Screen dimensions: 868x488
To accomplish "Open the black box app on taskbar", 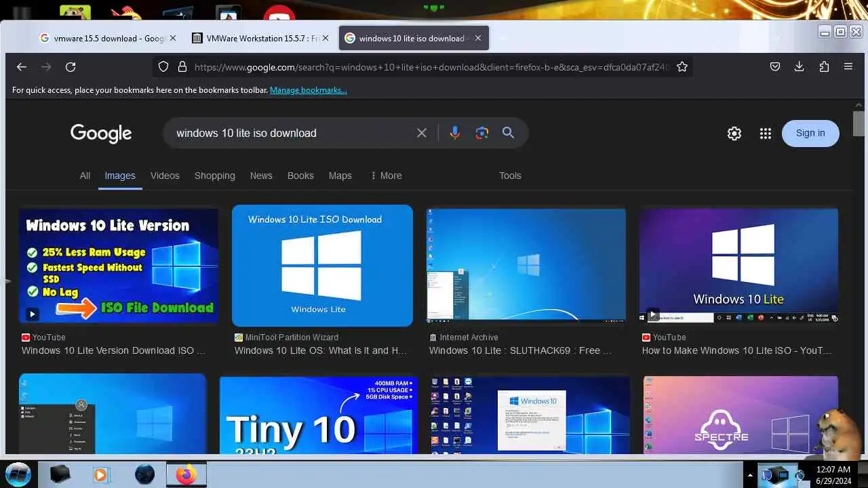I will [x=60, y=474].
